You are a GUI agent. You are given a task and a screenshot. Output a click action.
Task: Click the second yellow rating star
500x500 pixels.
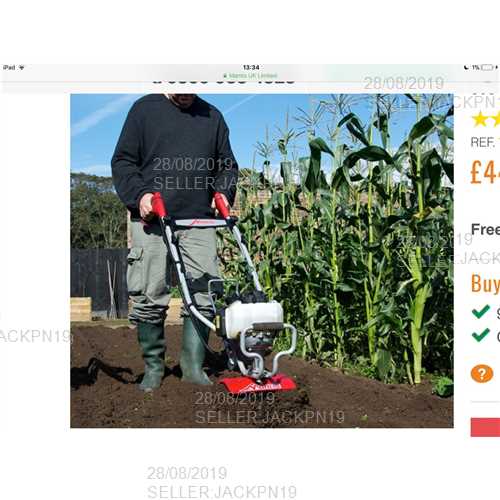tap(496, 120)
